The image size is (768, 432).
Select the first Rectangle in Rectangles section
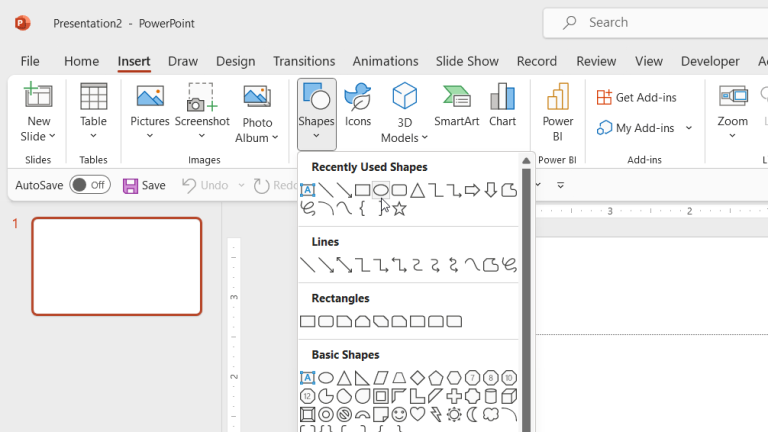coord(307,322)
